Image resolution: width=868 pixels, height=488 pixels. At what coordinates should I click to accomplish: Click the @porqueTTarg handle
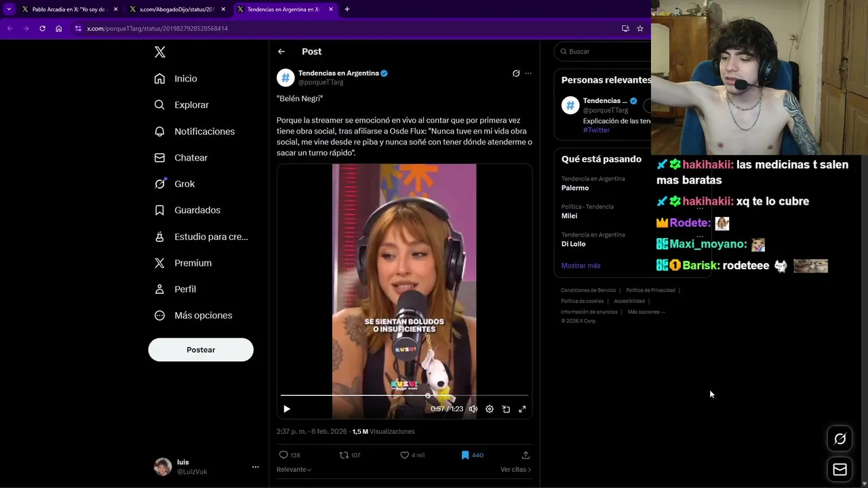coord(321,82)
